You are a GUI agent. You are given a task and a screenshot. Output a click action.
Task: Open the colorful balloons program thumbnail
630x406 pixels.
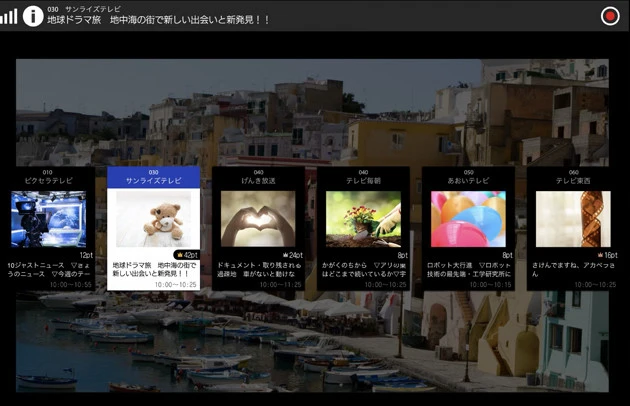[468, 219]
